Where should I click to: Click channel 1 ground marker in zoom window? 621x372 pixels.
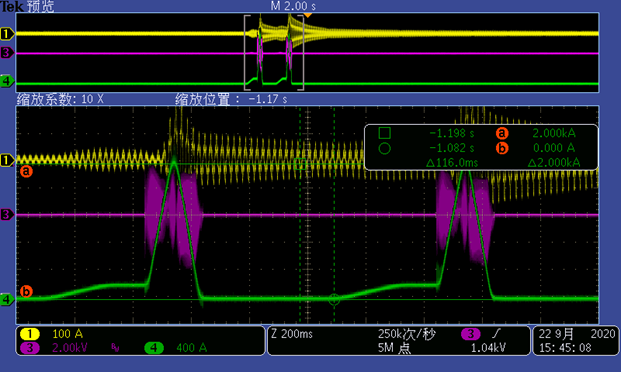[x=7, y=160]
